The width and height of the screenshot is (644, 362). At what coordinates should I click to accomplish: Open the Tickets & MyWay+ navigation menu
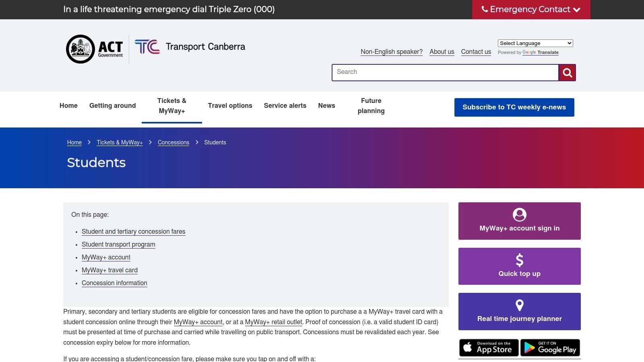[171, 106]
